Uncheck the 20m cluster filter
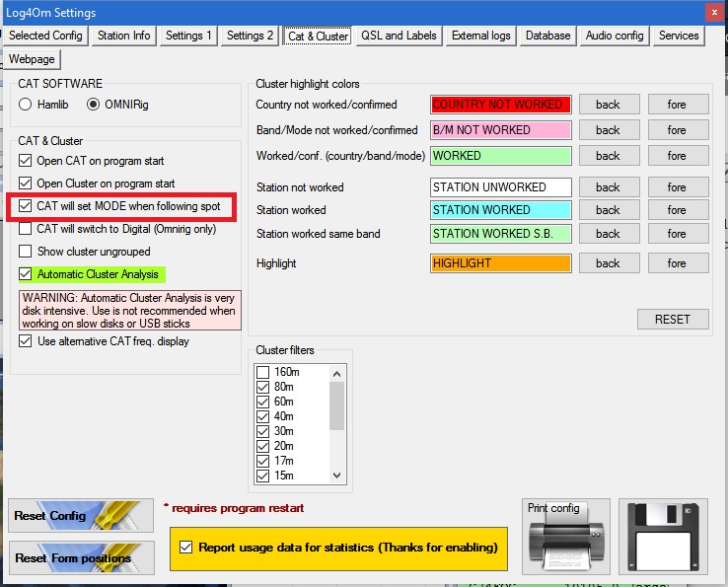 pos(262,446)
